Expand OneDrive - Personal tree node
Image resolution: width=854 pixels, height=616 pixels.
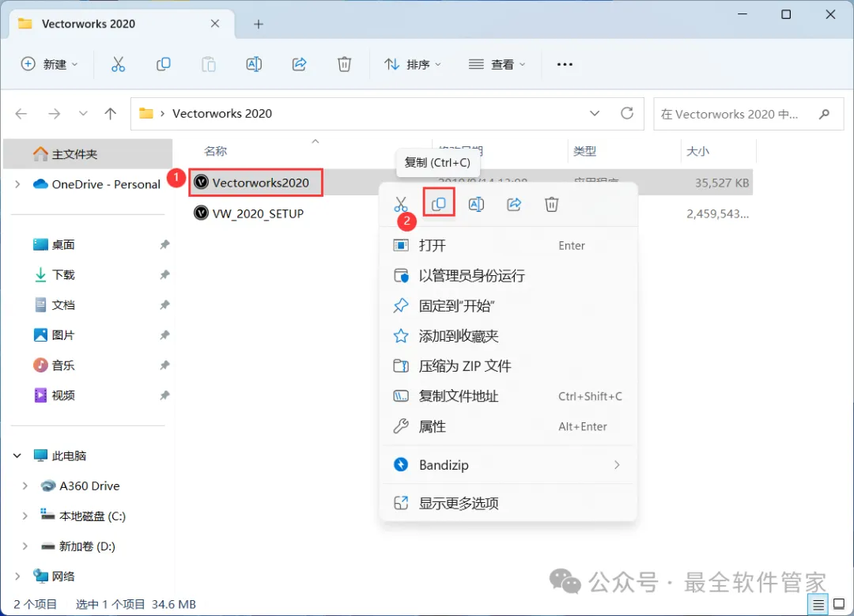[x=17, y=184]
